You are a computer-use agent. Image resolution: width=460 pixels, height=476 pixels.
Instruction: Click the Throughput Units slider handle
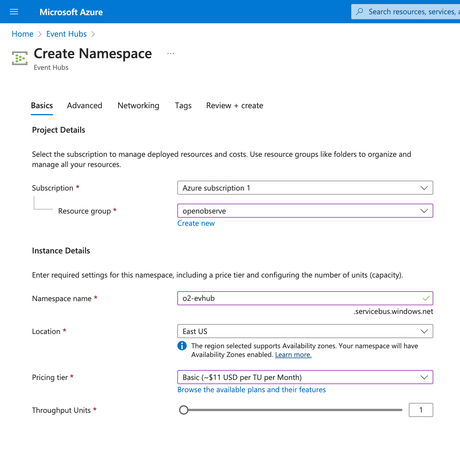click(x=184, y=410)
